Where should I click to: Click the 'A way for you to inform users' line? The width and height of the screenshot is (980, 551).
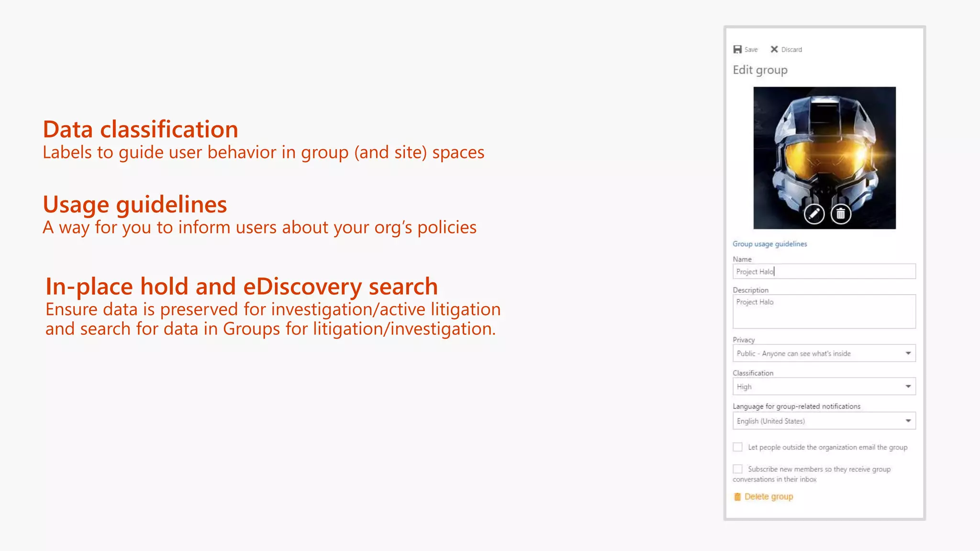click(x=259, y=228)
